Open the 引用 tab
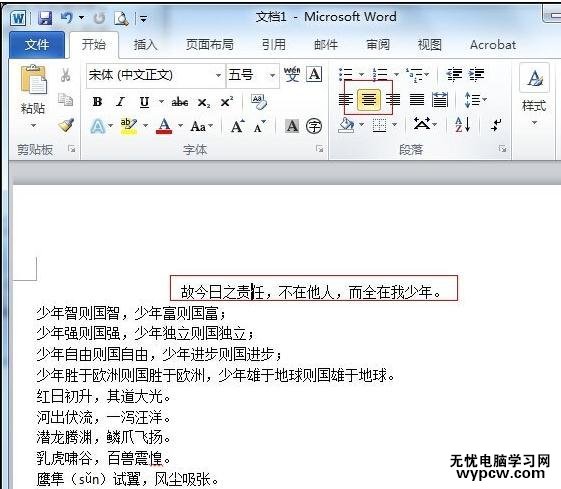This screenshot has height=489, width=561. (x=274, y=45)
